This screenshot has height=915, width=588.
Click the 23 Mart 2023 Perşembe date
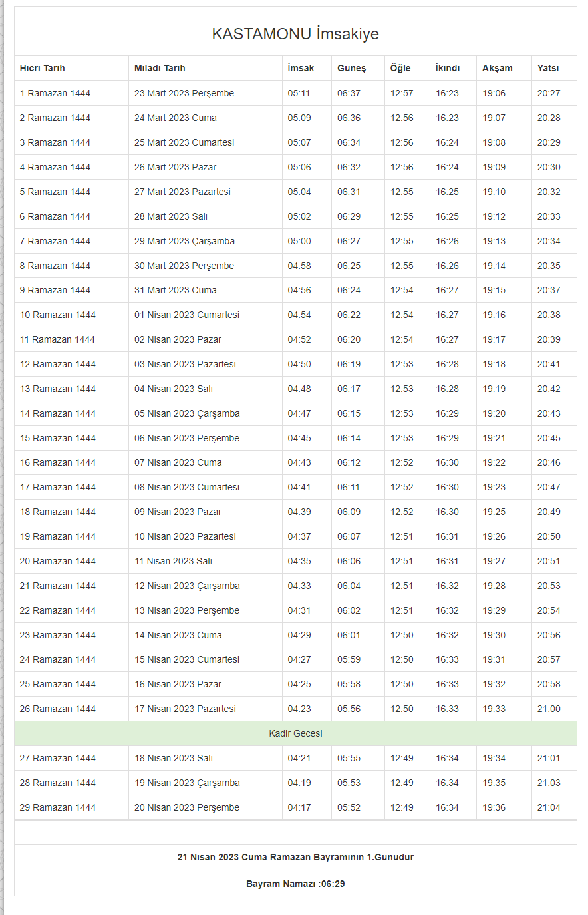coord(184,93)
